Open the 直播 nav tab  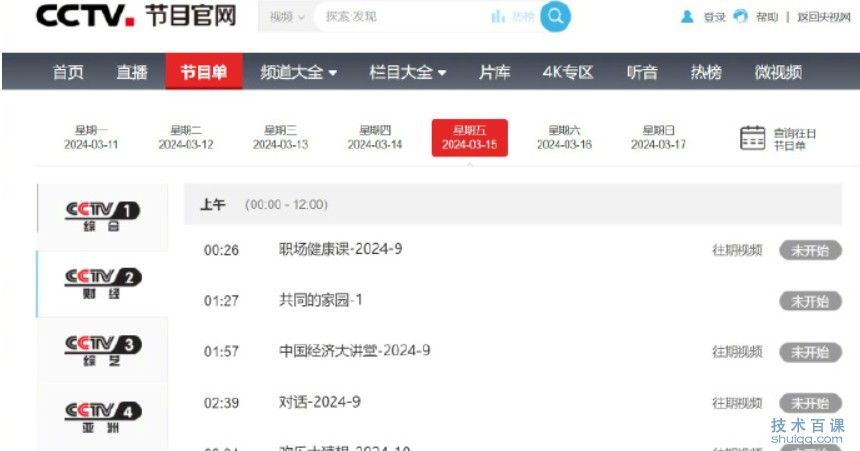(x=132, y=72)
